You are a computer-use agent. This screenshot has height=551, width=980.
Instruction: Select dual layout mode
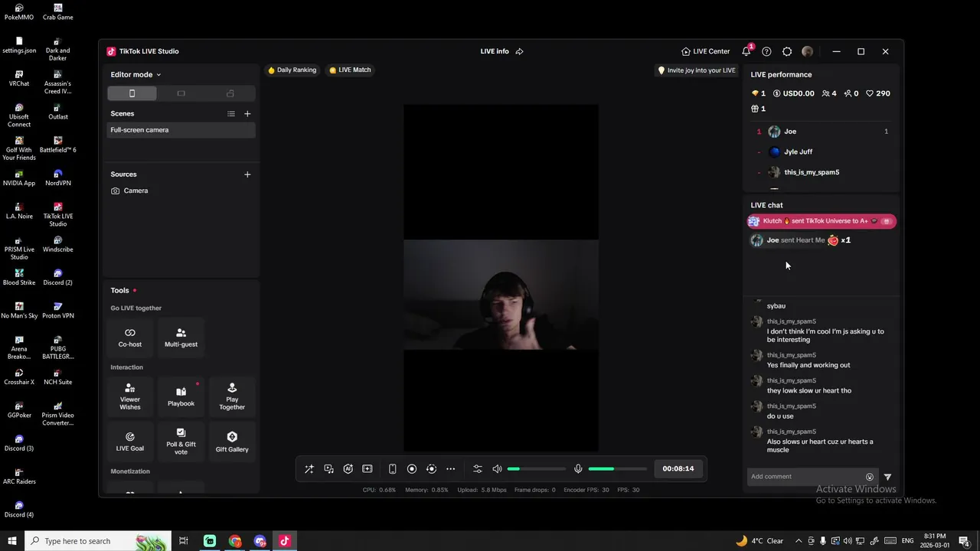click(230, 93)
